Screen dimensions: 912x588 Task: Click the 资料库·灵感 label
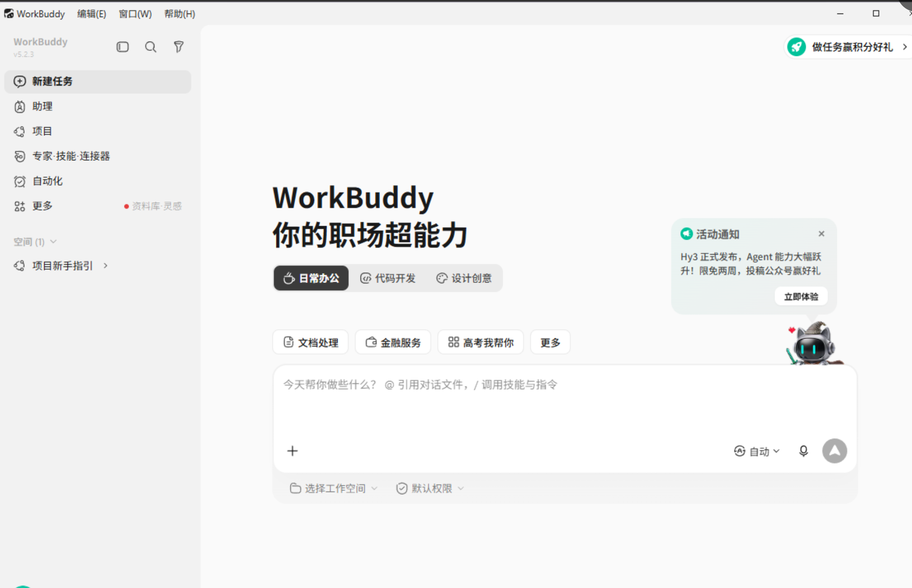157,206
